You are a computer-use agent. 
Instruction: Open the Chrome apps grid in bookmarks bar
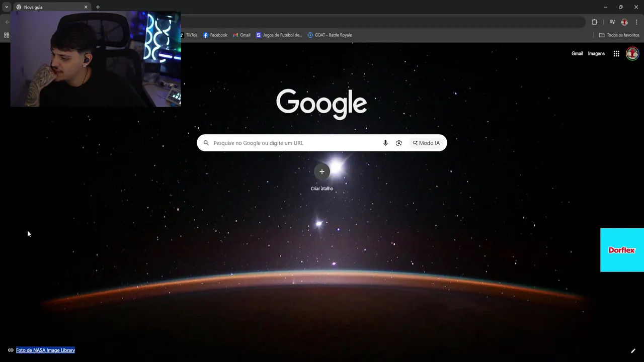point(7,35)
